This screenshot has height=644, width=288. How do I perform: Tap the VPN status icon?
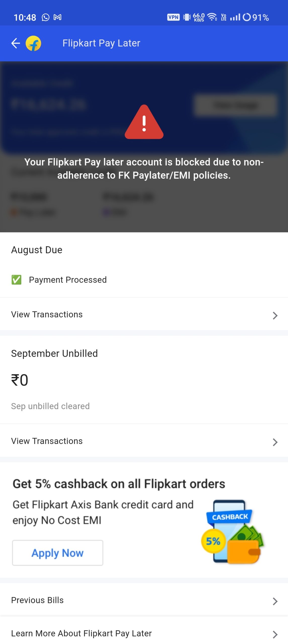point(173,17)
